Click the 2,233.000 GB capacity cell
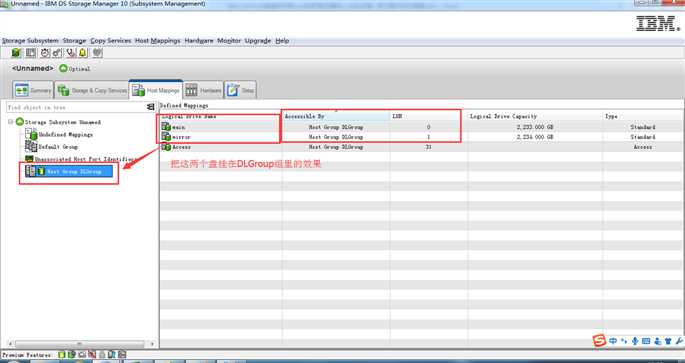This screenshot has width=685, height=363. coord(535,127)
